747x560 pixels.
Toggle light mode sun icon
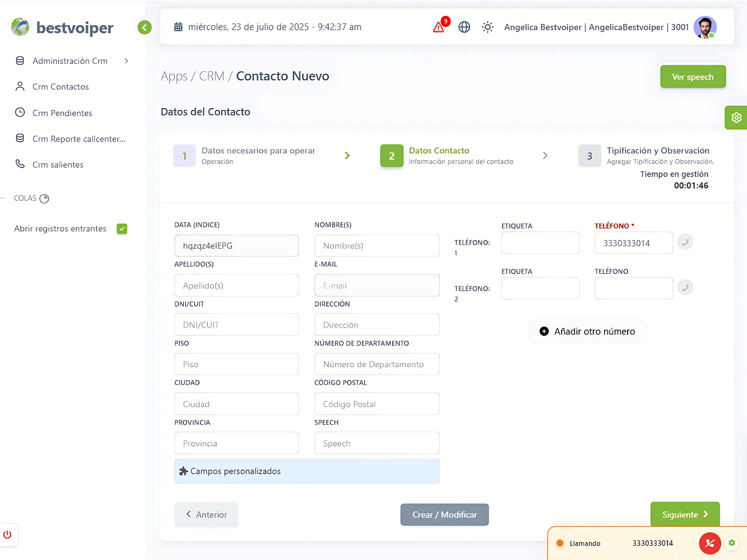click(487, 27)
